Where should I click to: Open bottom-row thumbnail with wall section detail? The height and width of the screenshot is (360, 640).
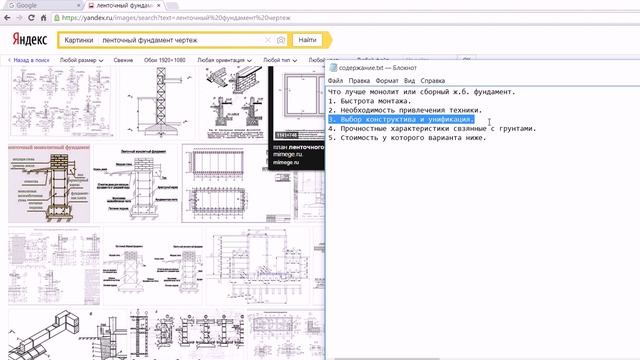pos(104,335)
